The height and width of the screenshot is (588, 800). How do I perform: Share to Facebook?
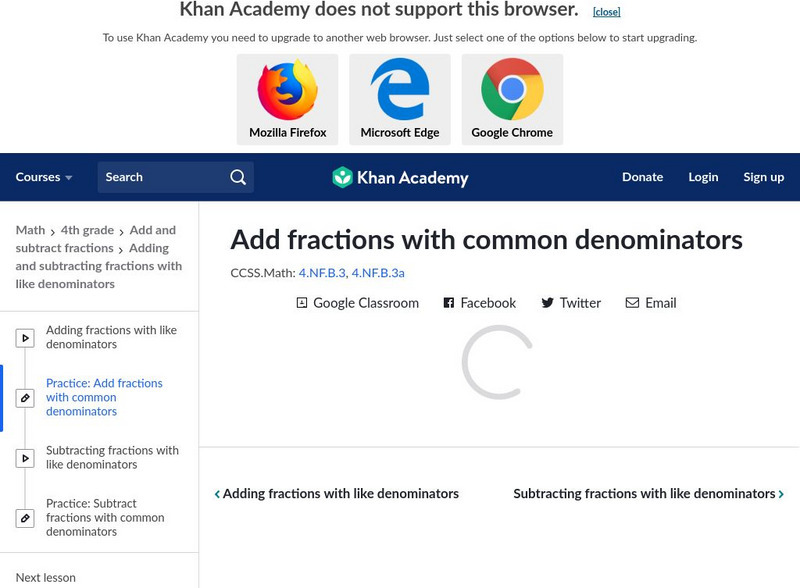coord(449,303)
